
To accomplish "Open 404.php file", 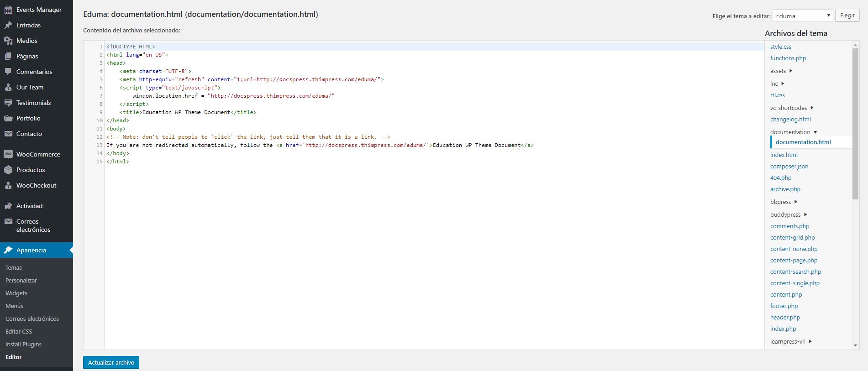I will (x=781, y=178).
